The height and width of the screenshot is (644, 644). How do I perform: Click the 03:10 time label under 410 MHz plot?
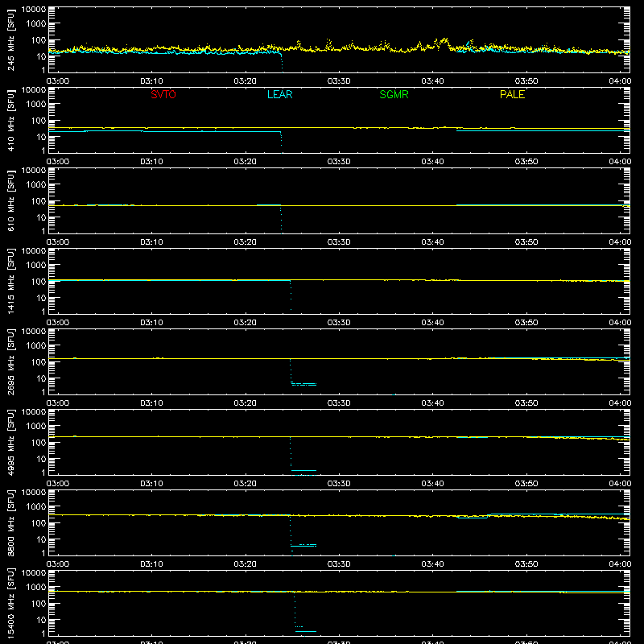click(151, 162)
